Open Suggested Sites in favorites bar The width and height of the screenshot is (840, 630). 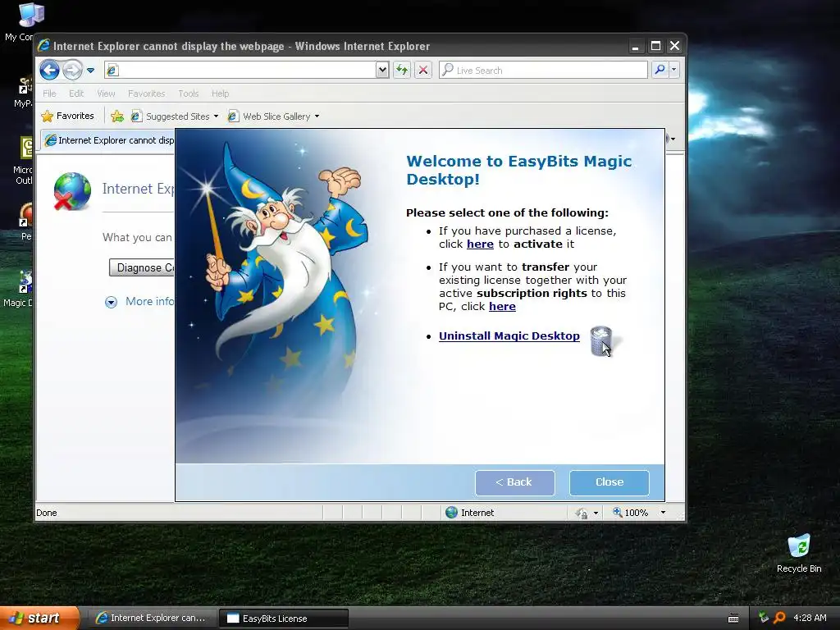click(175, 116)
